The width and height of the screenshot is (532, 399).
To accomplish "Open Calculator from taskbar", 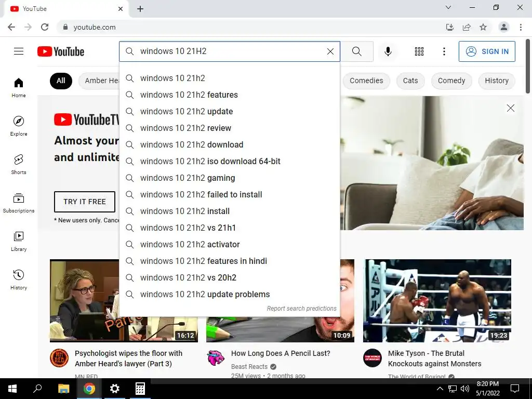I will click(140, 389).
